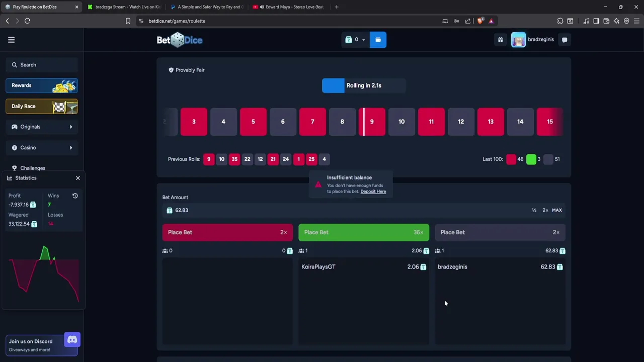Click the Brave Rewards triangle icon
The image size is (644, 362).
(491, 21)
